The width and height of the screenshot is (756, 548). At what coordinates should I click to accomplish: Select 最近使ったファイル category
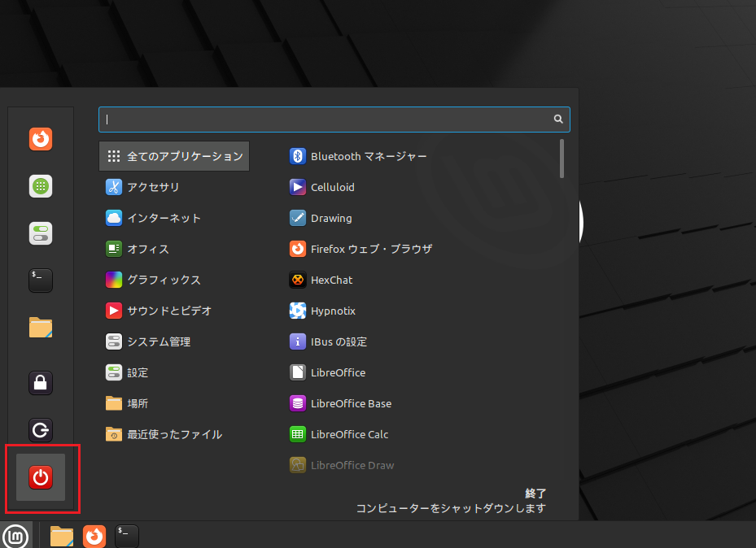point(174,434)
